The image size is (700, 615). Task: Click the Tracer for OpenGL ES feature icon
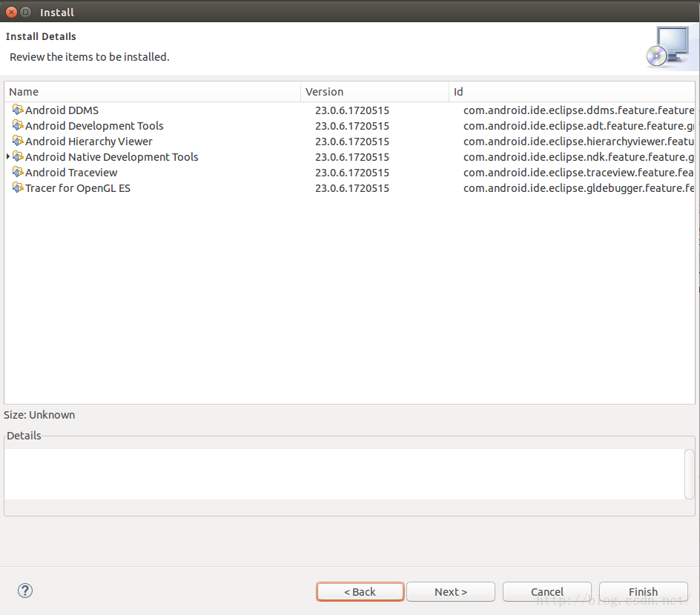pyautogui.click(x=18, y=187)
